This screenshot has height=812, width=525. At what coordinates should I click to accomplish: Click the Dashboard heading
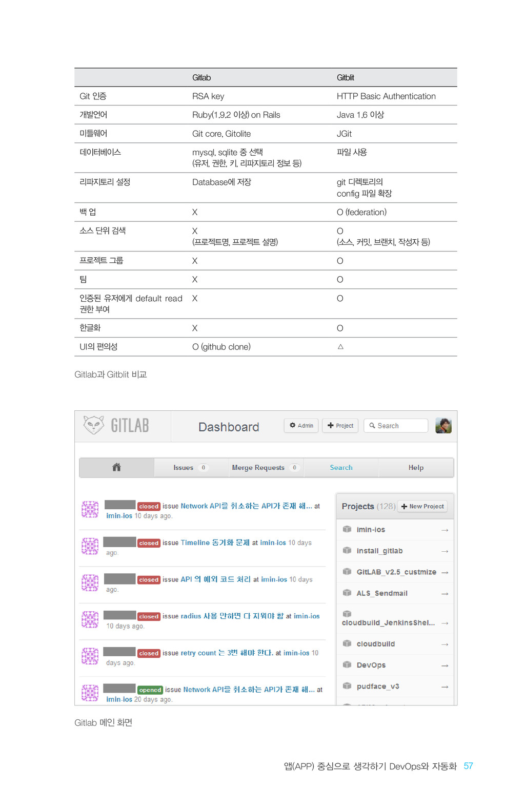[x=229, y=427]
